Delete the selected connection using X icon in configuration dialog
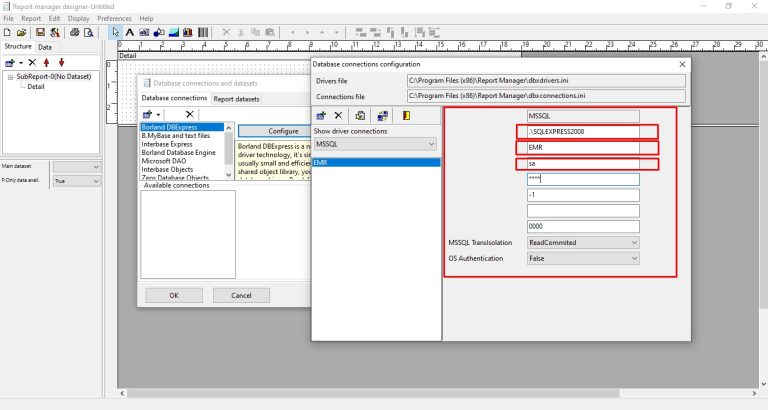Screen dimensions: 768x410 tap(339, 115)
